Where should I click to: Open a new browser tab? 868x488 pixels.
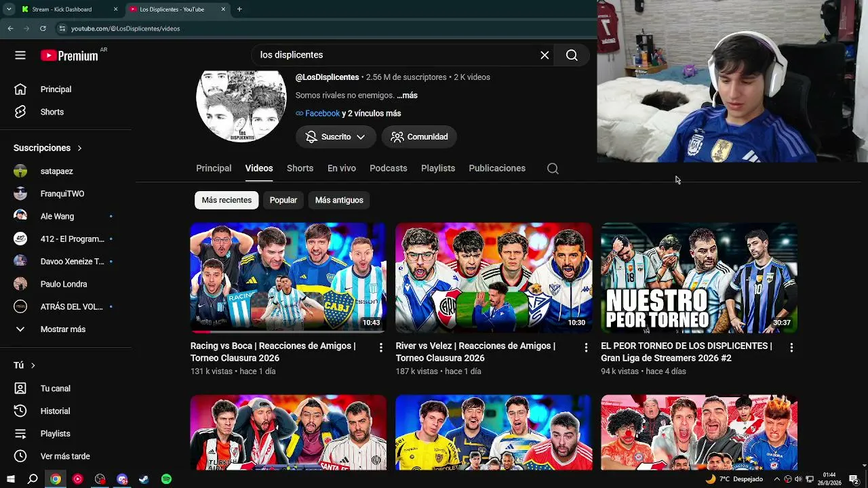click(239, 9)
